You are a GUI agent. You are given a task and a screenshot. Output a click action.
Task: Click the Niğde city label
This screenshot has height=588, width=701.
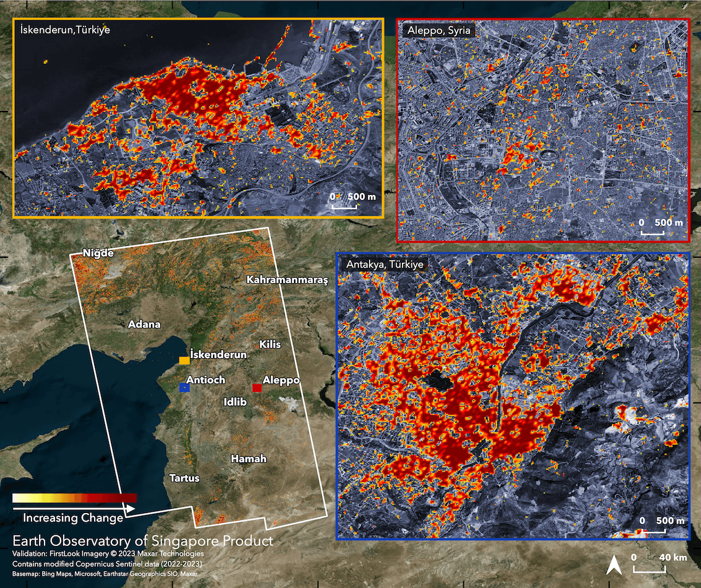point(98,252)
